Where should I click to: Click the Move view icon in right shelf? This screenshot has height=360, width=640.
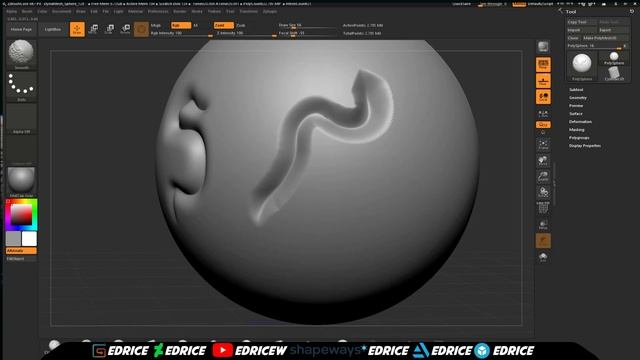pyautogui.click(x=543, y=160)
